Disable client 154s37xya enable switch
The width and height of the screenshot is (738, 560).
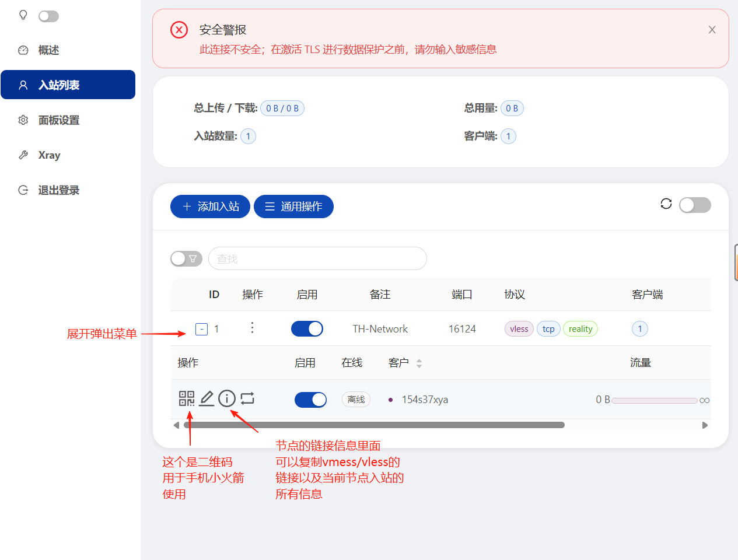(x=310, y=400)
